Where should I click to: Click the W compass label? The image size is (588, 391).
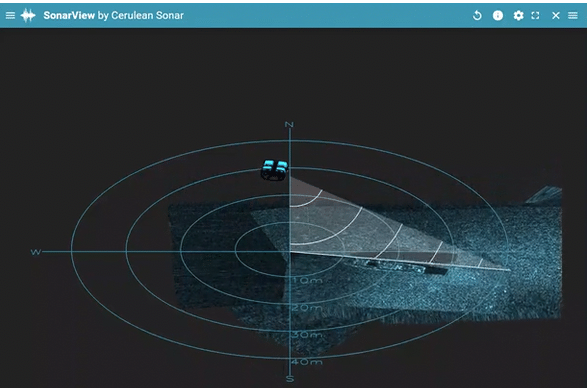coord(36,252)
